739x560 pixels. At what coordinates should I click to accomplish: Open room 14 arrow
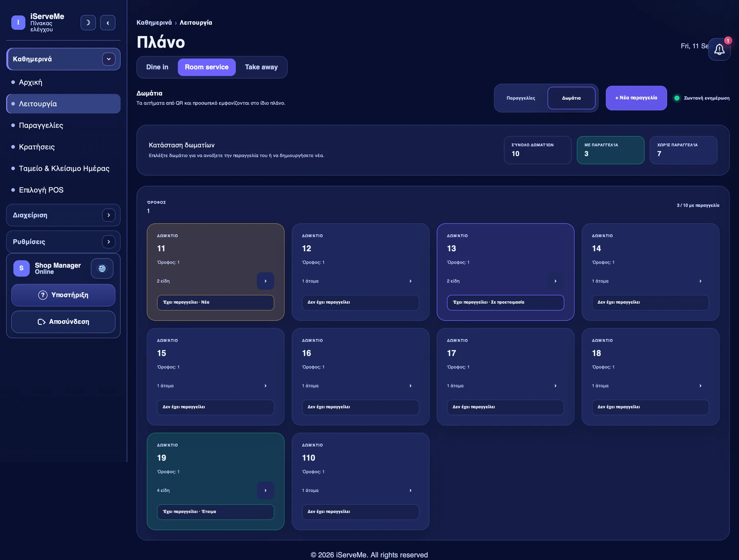[x=700, y=281]
